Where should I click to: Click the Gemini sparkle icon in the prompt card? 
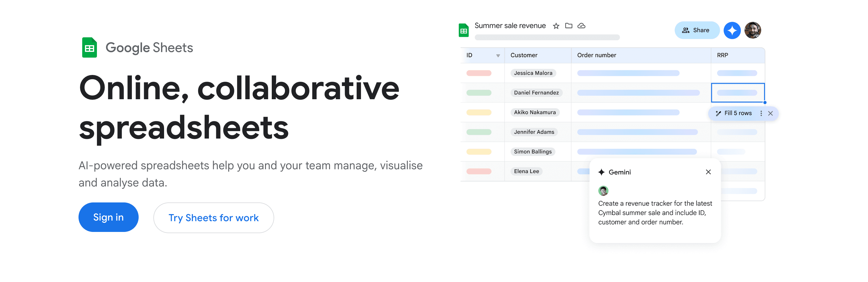coord(601,172)
